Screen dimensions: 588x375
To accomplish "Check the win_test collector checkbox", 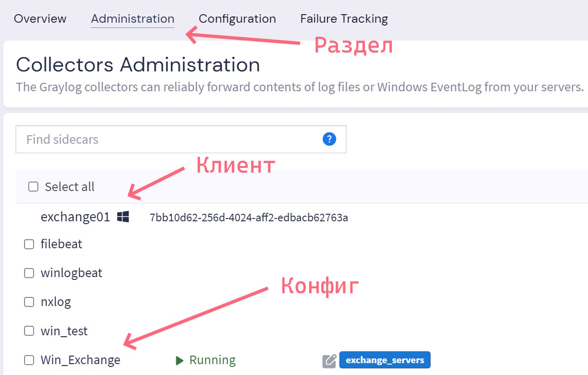I will tap(29, 331).
